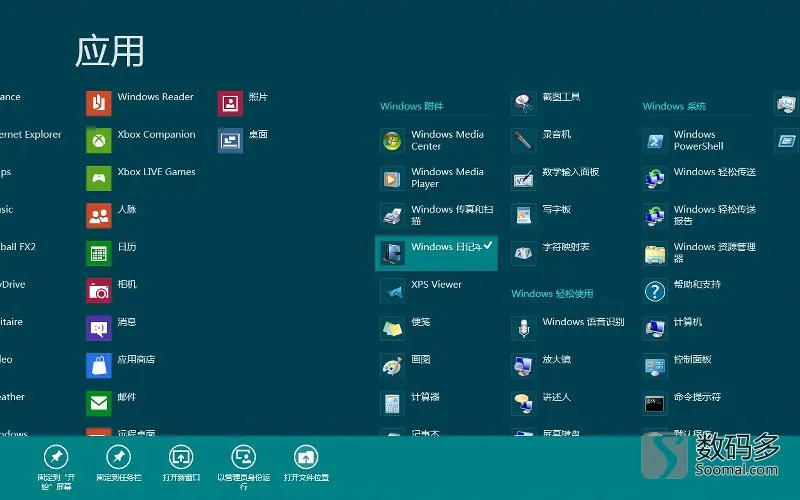This screenshot has width=800, height=500.
Task: Open file location (打开文件位置)
Action: click(x=306, y=463)
